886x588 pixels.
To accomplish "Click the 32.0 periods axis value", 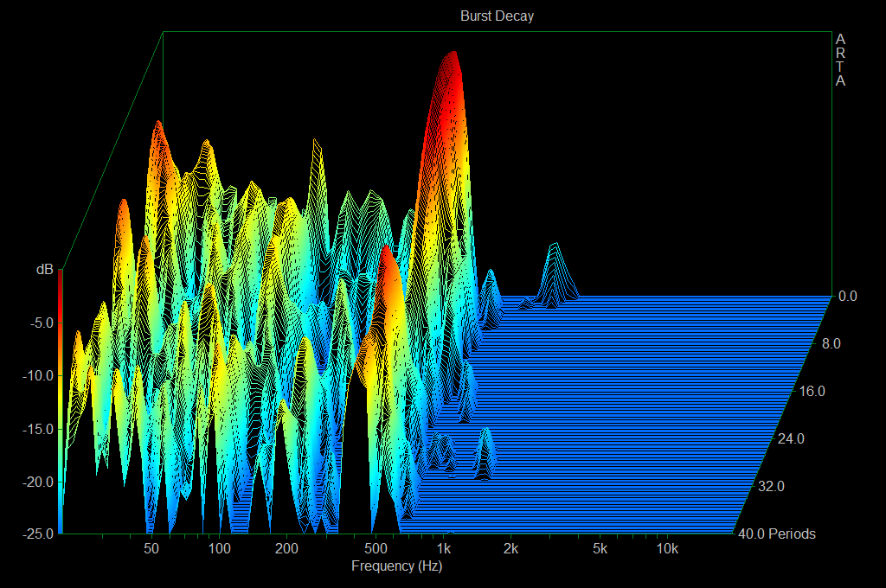I will pos(771,486).
